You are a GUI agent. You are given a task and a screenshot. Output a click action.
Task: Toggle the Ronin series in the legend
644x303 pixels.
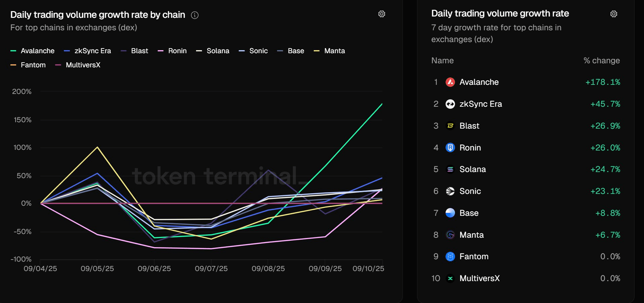172,51
